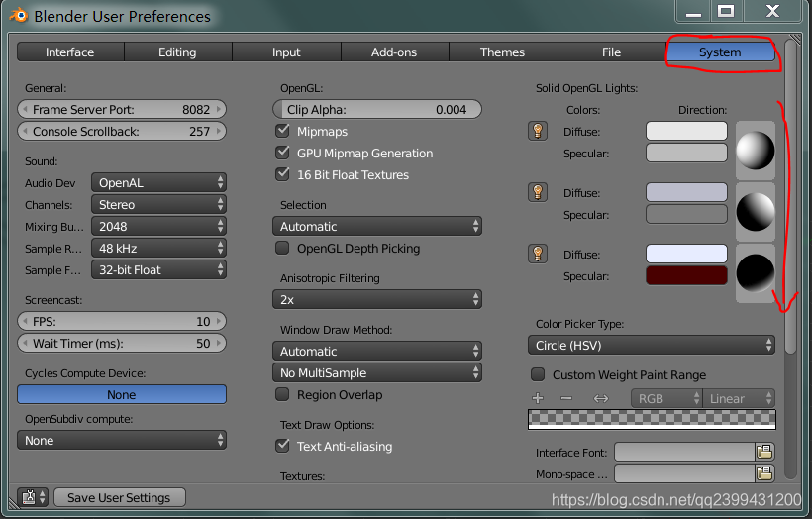Toggle the third OpenGL light bulb icon
Screen dimensions: 812x519
pos(538,254)
